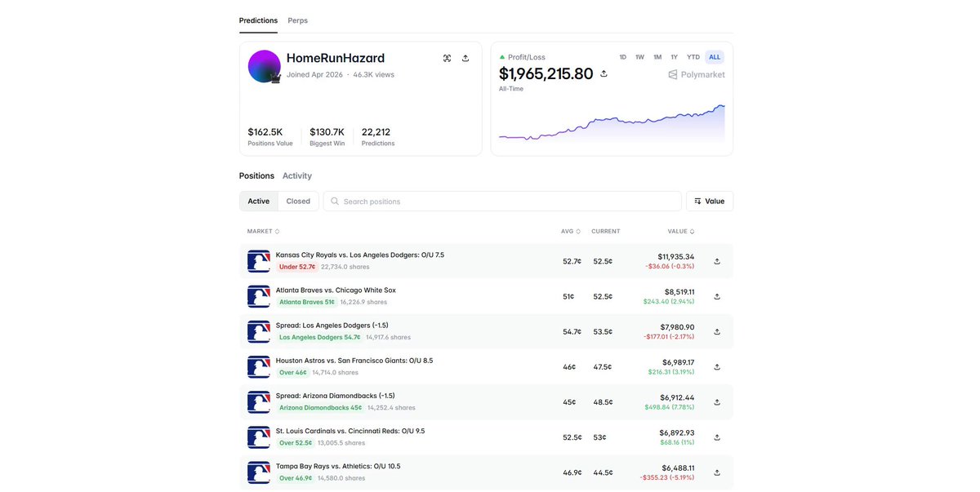The height and width of the screenshot is (492, 980).
Task: Open the Positions tab
Action: click(256, 175)
